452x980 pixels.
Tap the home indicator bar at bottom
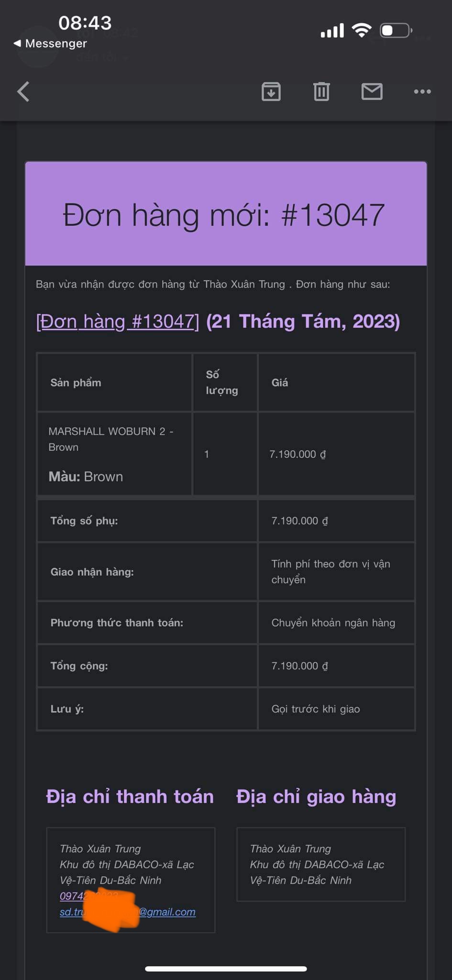(226, 969)
